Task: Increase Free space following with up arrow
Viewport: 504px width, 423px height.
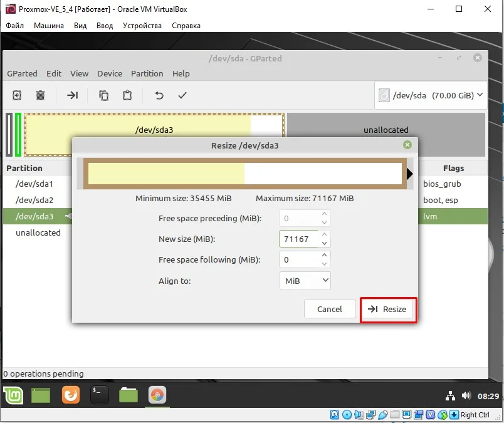Action: (324, 255)
